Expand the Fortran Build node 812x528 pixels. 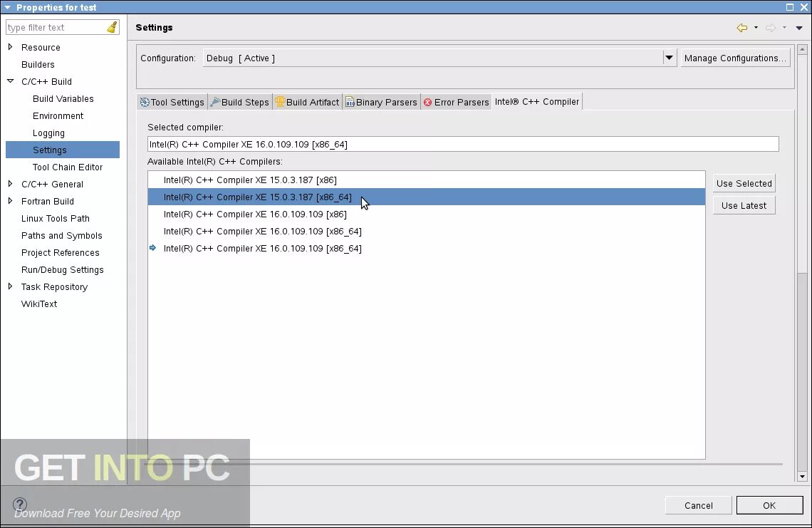(x=10, y=201)
